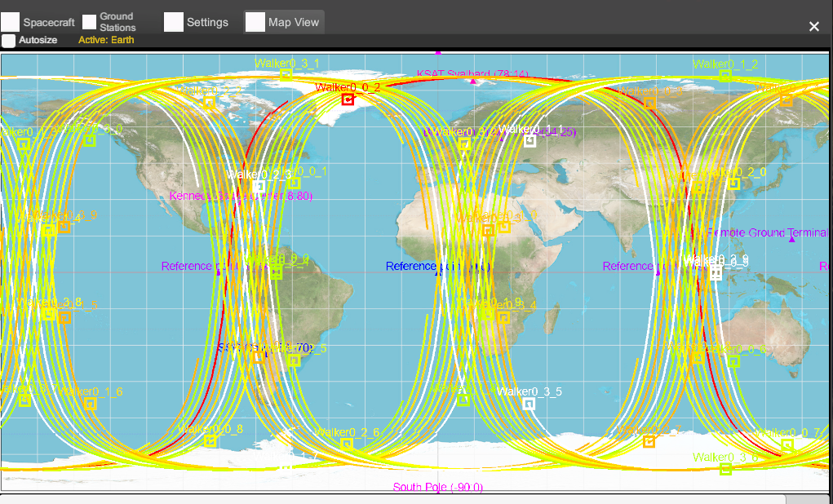Select the Walker0_1_2 satellite marker
Image resolution: width=833 pixels, height=504 pixels.
pos(724,76)
